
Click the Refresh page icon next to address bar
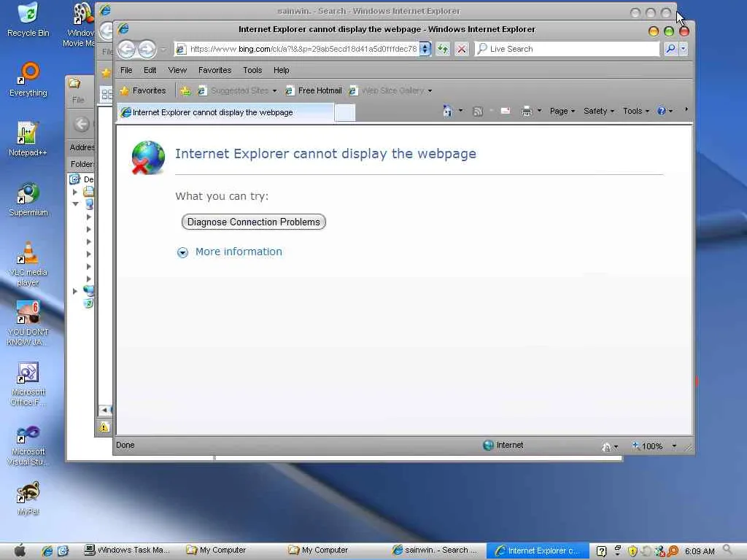coord(443,49)
